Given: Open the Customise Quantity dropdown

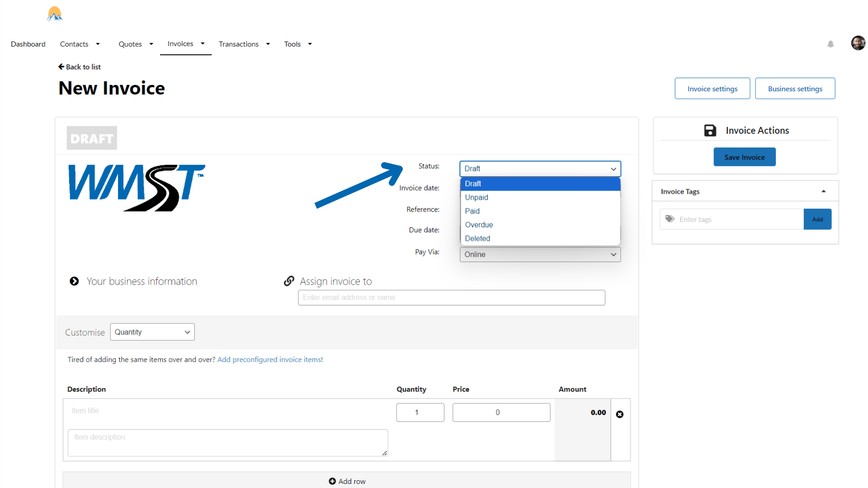Looking at the screenshot, I should pos(152,332).
